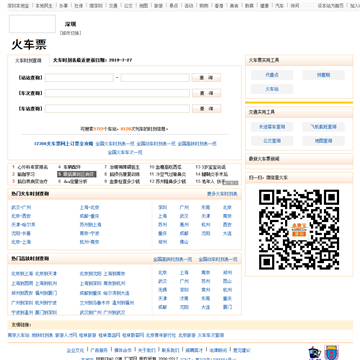Open the 火车车次查询 friend link
Screen dimensions: 360x360
click(x=211, y=335)
